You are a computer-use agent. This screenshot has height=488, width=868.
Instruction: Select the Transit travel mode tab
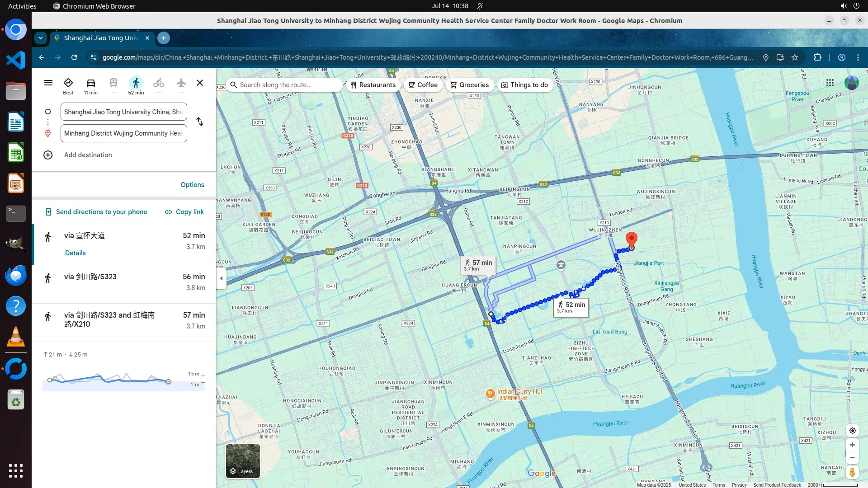tap(113, 85)
